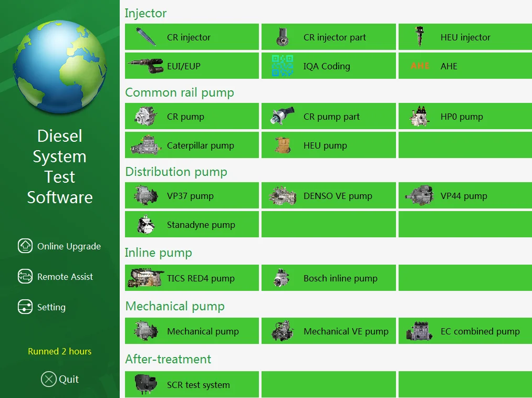Click the VP37 pump icon
Screen dimensions: 532x398
coord(146,195)
